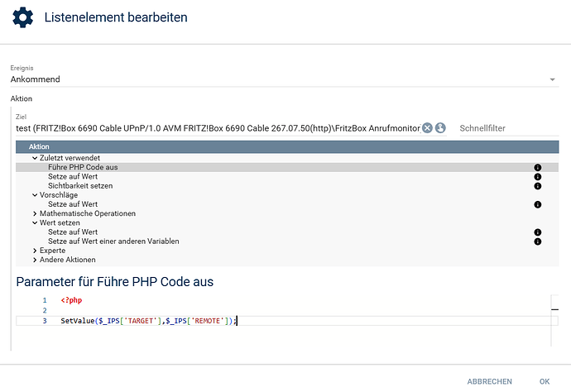Show info for Setze auf Wert einer anderen Variablen
The height and width of the screenshot is (392, 571).
pyautogui.click(x=537, y=241)
